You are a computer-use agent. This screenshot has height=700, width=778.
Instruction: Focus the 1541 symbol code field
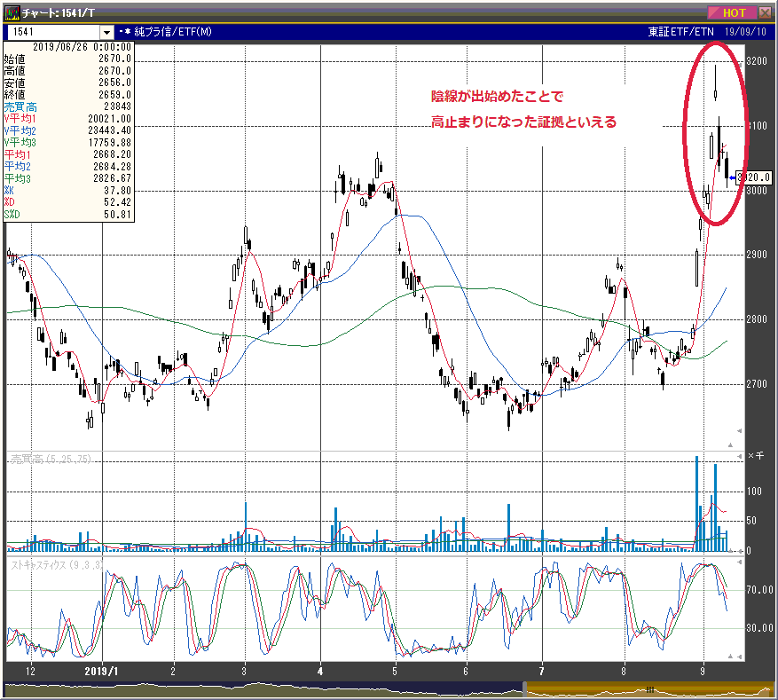coord(53,32)
